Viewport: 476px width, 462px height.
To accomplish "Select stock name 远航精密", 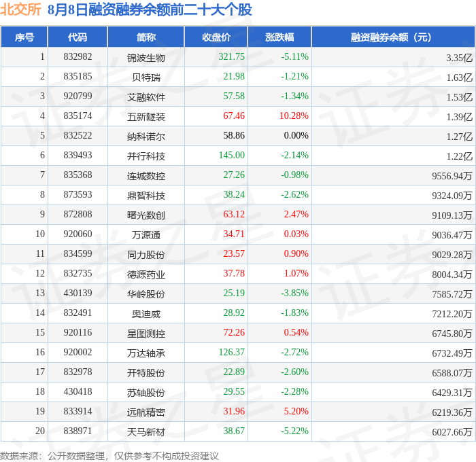I will pyautogui.click(x=146, y=412).
